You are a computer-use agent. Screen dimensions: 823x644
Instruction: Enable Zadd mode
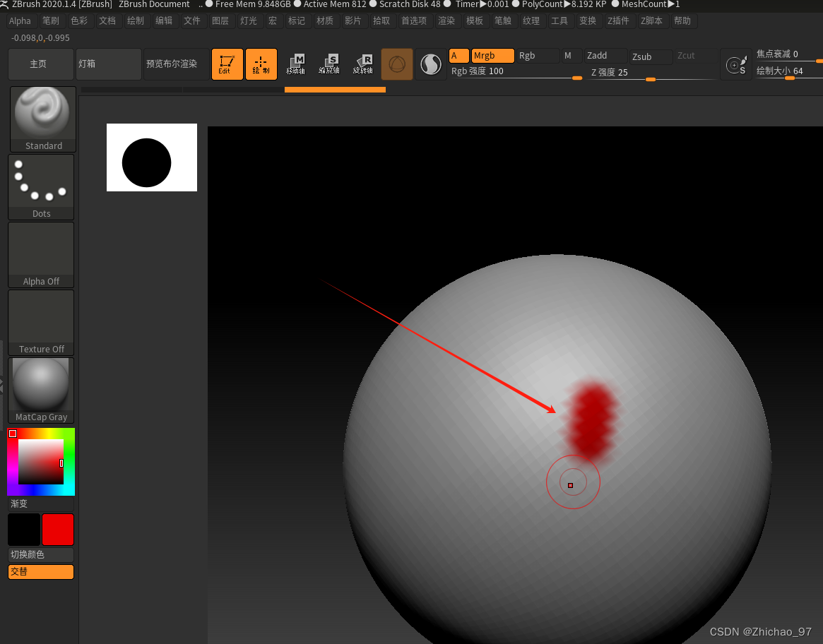pyautogui.click(x=605, y=56)
